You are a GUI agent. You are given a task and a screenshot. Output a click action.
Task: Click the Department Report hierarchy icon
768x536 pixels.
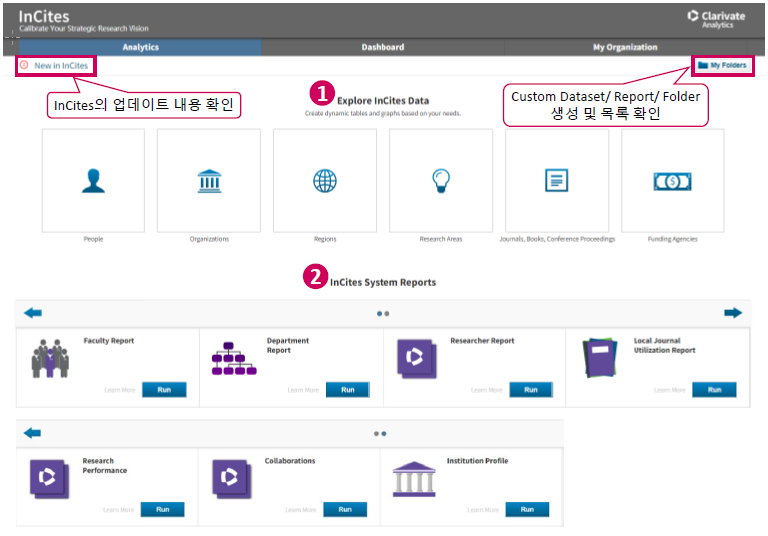point(234,359)
